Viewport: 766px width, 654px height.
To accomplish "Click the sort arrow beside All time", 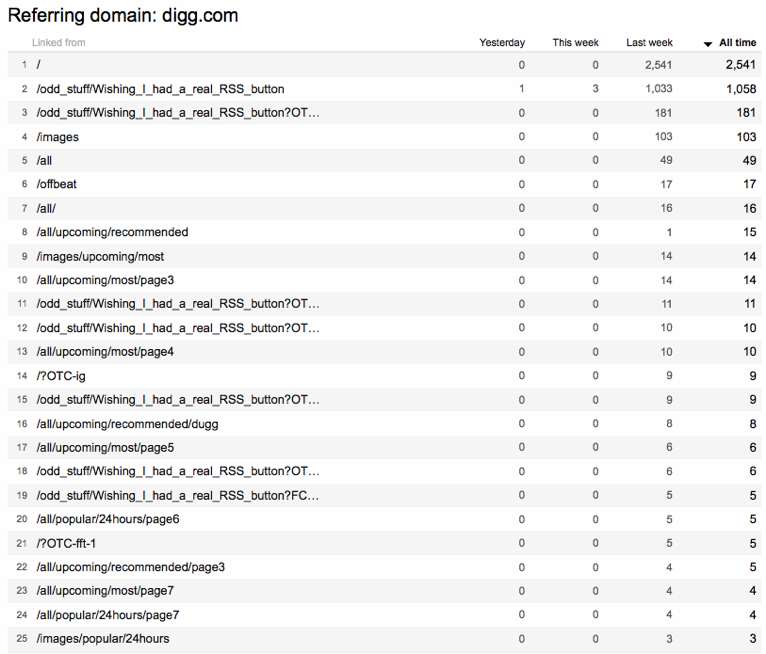I will [707, 44].
